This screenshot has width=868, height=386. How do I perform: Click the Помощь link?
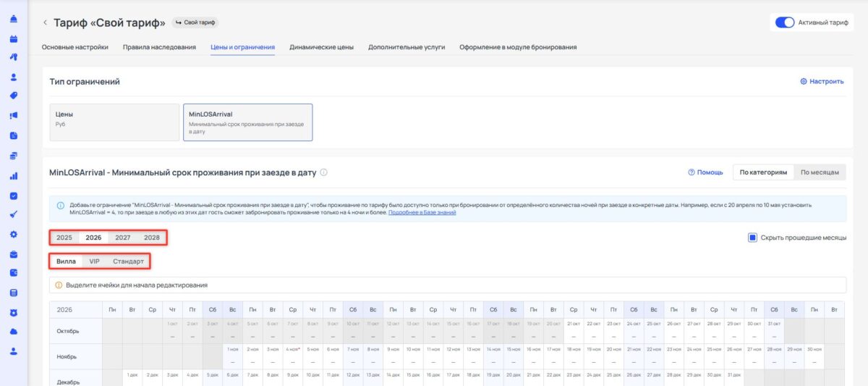(710, 172)
